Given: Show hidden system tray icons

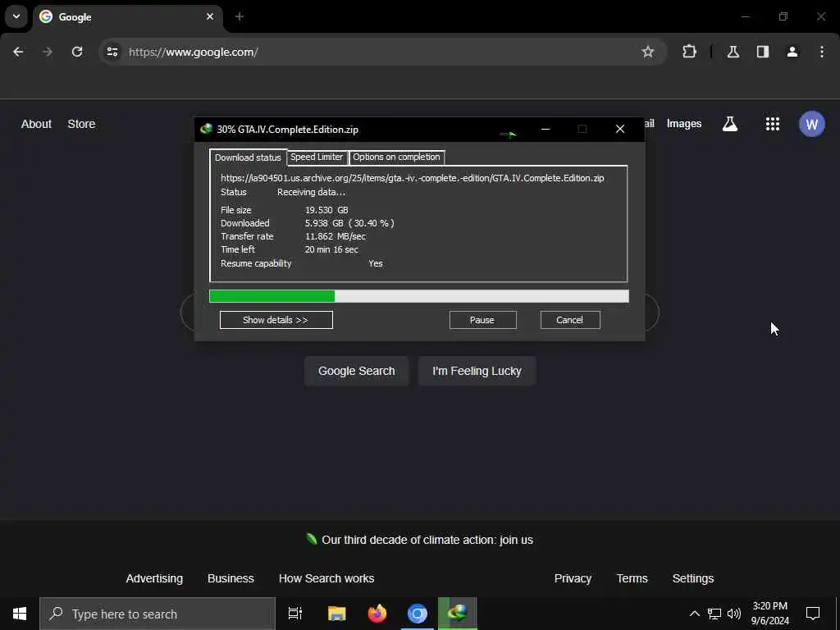Looking at the screenshot, I should click(694, 614).
